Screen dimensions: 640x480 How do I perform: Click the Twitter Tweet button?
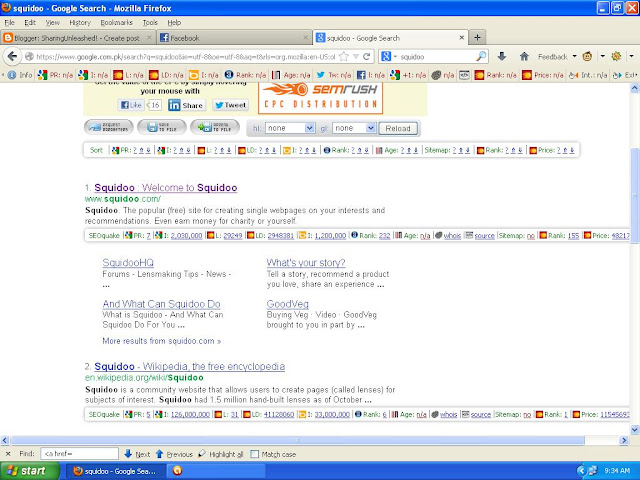[230, 105]
